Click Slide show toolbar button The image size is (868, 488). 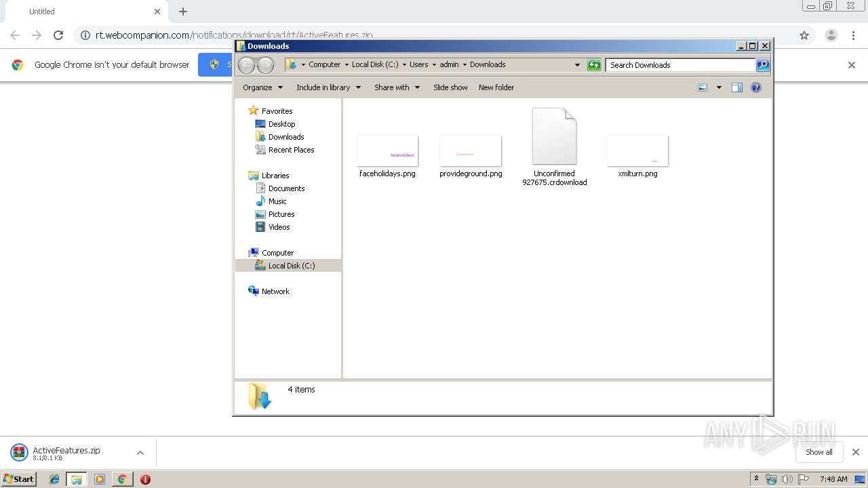(450, 87)
